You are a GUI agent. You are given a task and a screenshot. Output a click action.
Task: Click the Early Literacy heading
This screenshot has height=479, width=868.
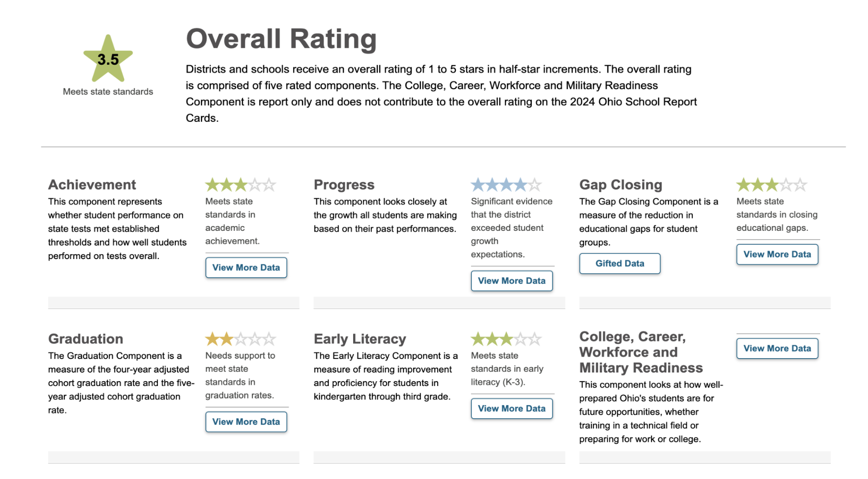360,339
